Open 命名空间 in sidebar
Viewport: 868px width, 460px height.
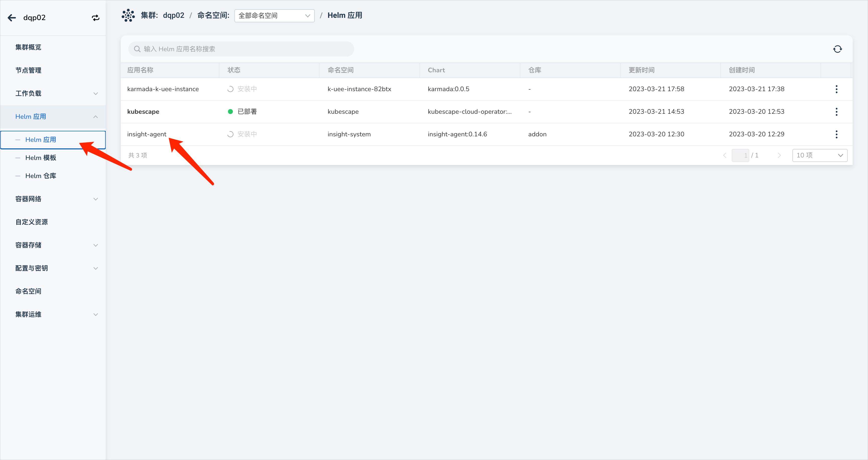[28, 291]
